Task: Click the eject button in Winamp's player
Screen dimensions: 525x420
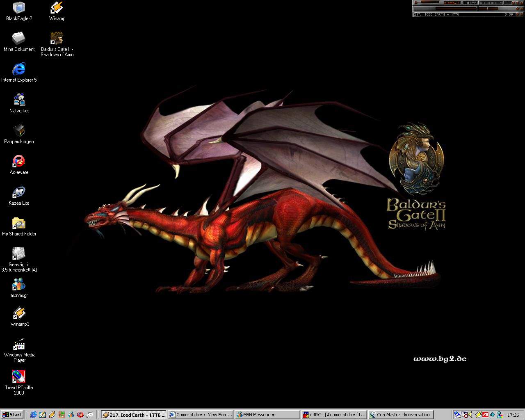Action: [501, 3]
